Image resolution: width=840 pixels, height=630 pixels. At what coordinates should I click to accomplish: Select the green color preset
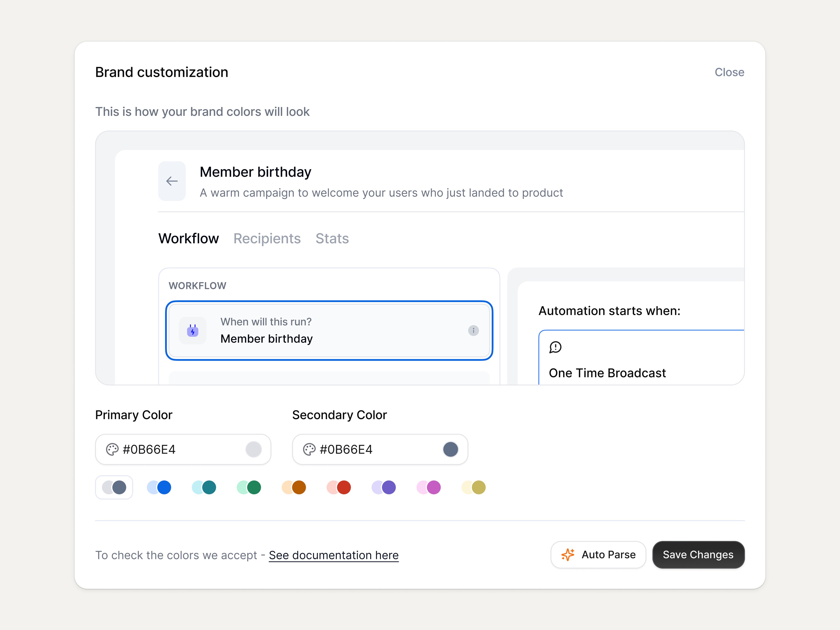(x=249, y=487)
